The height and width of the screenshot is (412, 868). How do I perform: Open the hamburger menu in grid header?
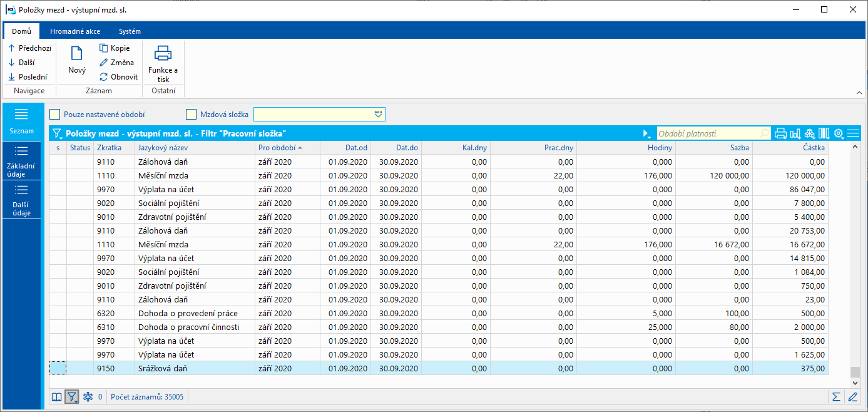853,133
